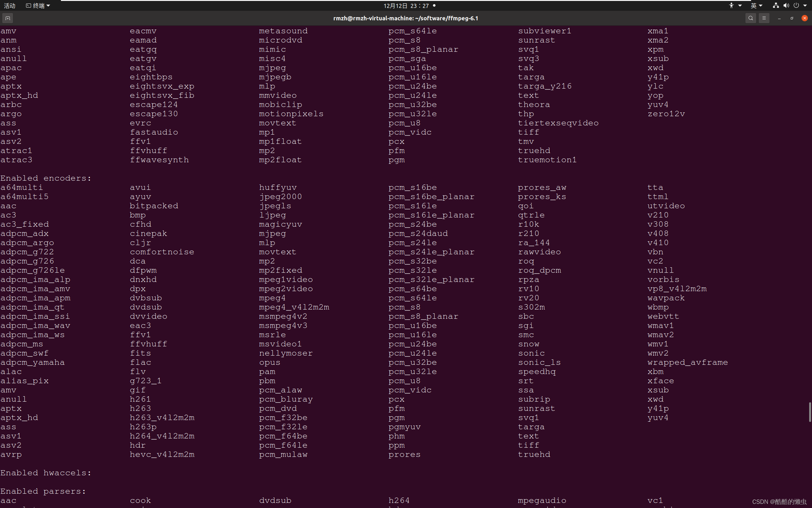Restore the terminal window size
This screenshot has height=508, width=812.
pyautogui.click(x=792, y=18)
